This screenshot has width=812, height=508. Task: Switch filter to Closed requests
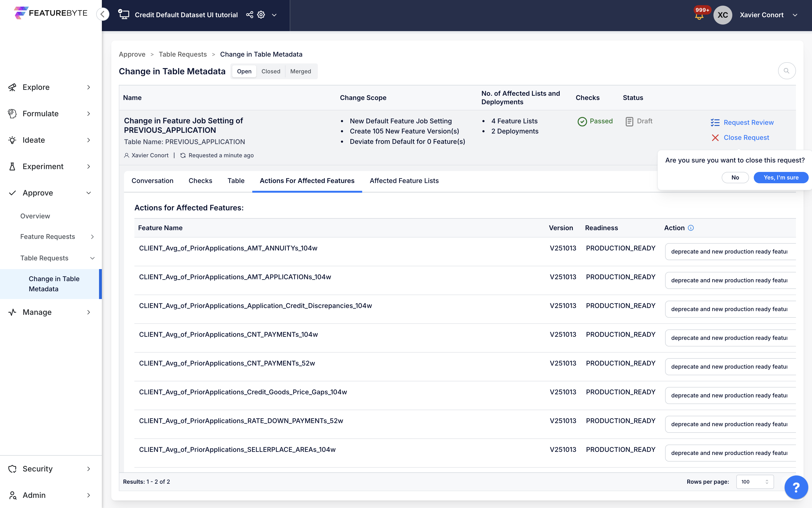click(x=271, y=71)
